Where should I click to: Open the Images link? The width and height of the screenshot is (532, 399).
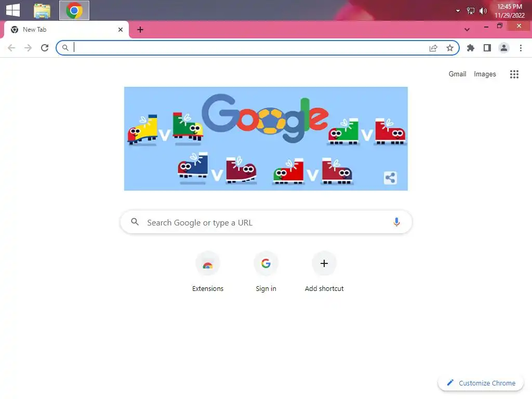(485, 74)
